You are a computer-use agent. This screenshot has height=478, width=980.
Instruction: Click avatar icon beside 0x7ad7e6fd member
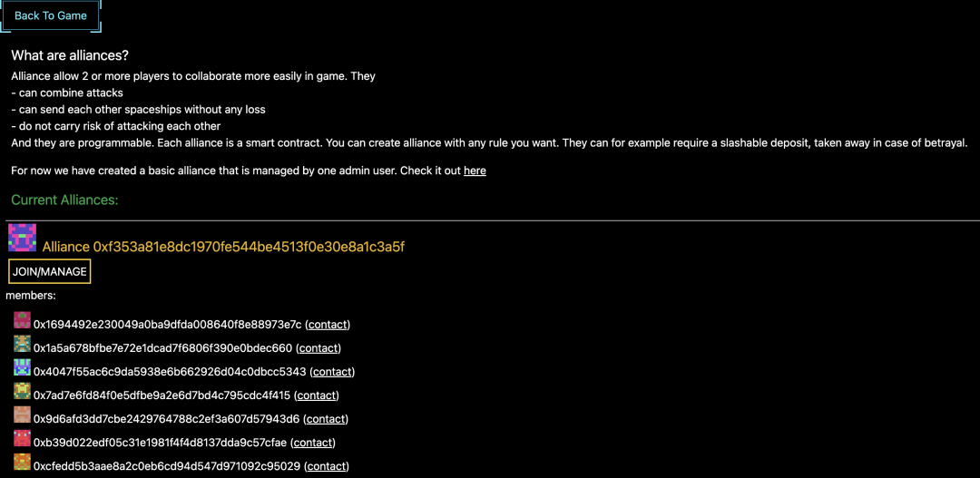click(23, 392)
